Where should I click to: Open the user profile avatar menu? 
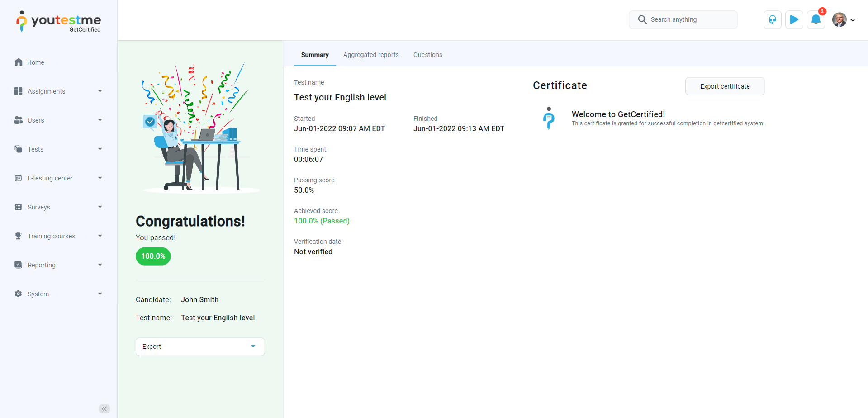[843, 20]
